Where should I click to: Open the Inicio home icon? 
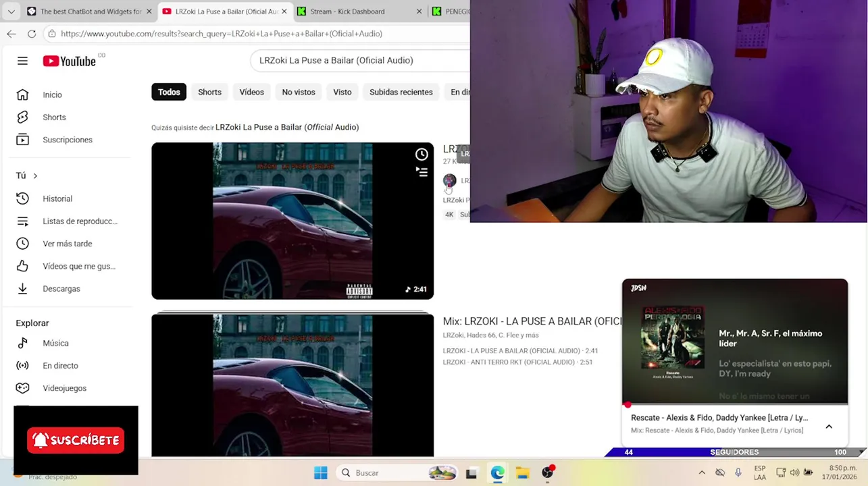[x=22, y=94]
